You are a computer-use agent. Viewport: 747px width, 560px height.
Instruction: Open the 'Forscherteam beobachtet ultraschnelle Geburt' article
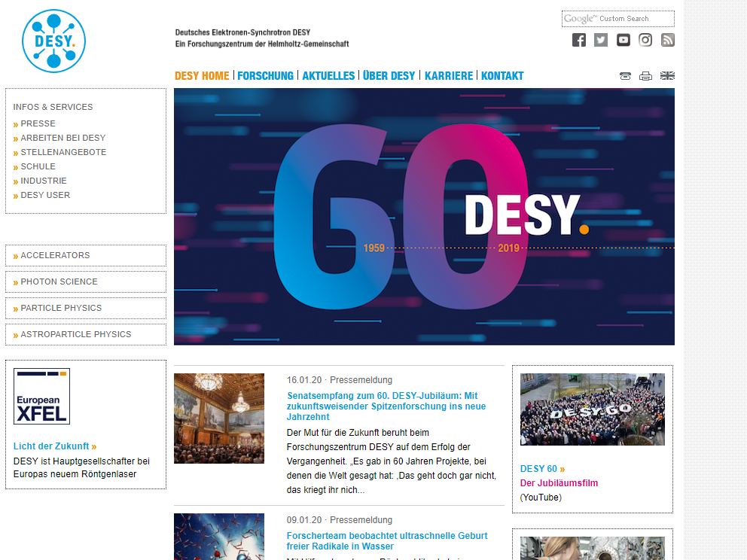[387, 541]
